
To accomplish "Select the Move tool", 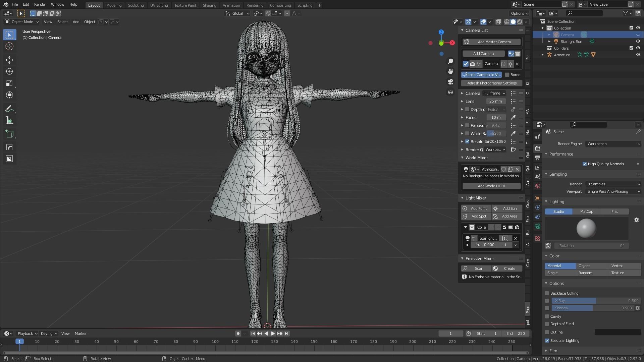I will 9,60.
